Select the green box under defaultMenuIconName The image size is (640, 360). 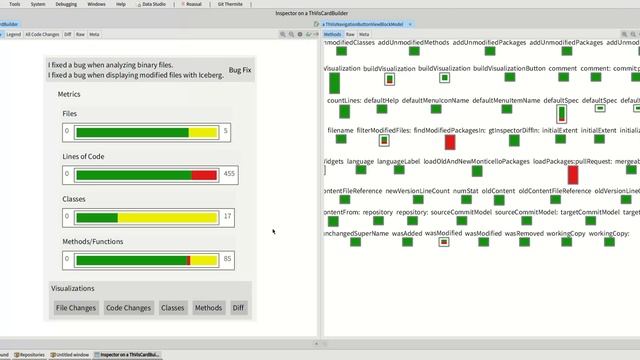(436, 109)
